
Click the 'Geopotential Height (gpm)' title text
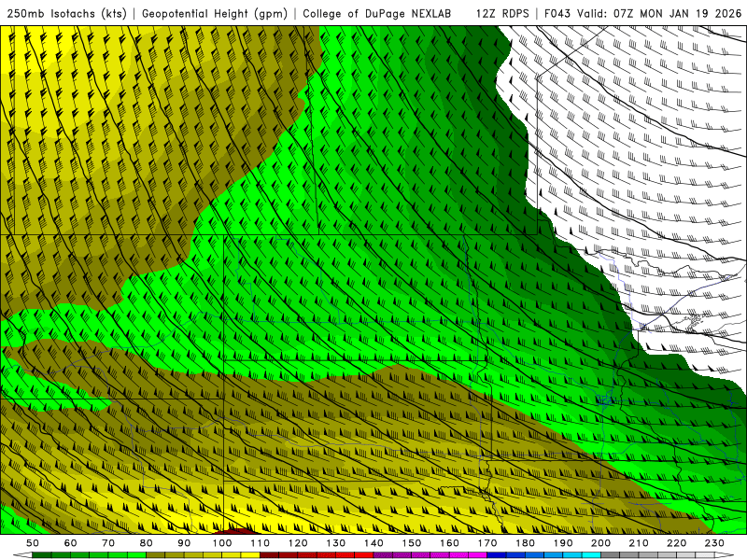point(215,13)
